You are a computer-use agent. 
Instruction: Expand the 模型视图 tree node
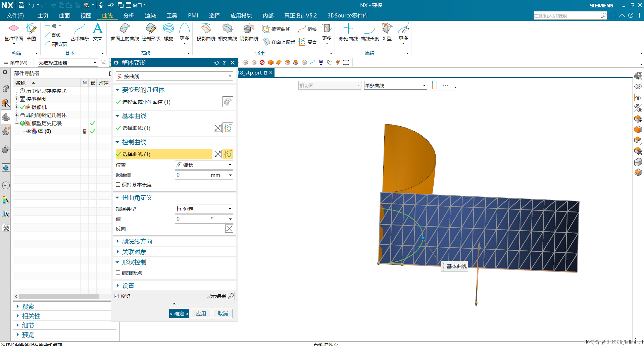pos(16,99)
